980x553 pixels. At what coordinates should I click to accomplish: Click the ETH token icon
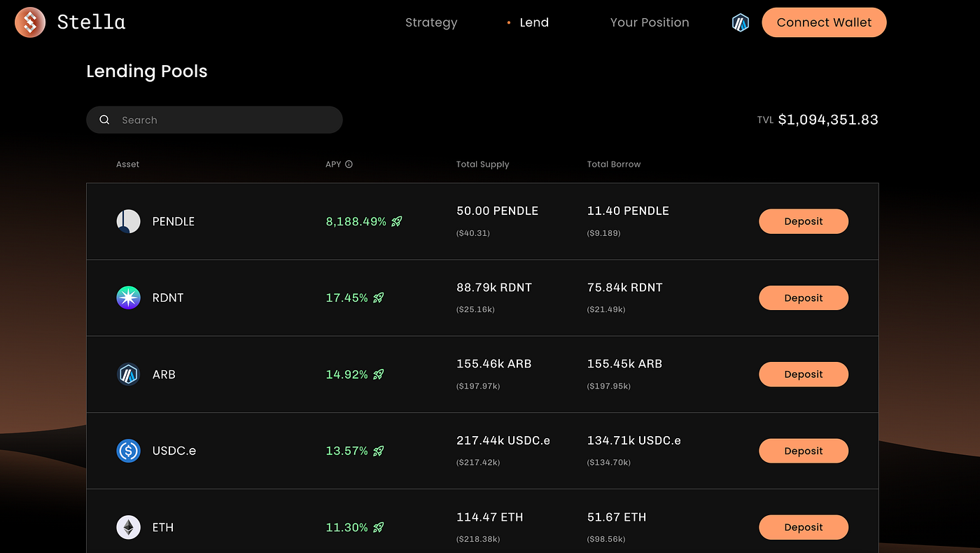[x=128, y=527]
